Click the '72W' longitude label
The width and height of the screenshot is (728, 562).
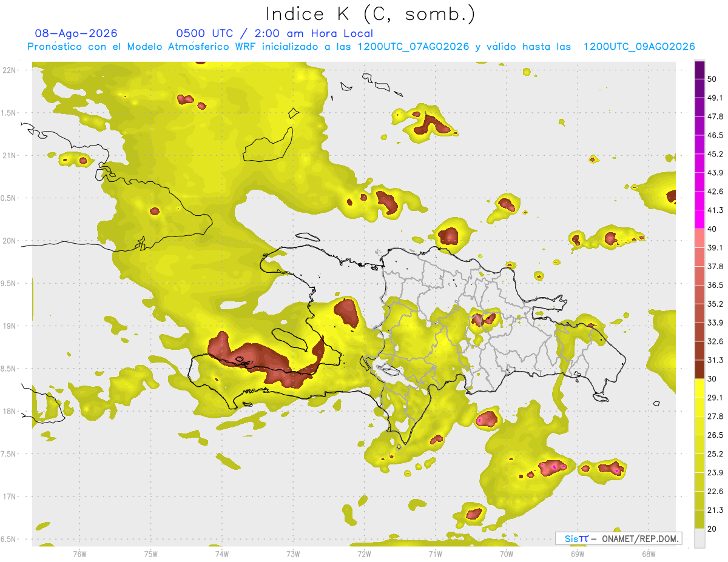(364, 554)
